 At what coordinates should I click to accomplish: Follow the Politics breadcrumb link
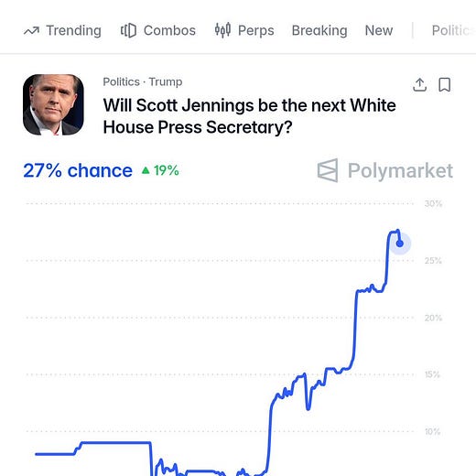[121, 81]
